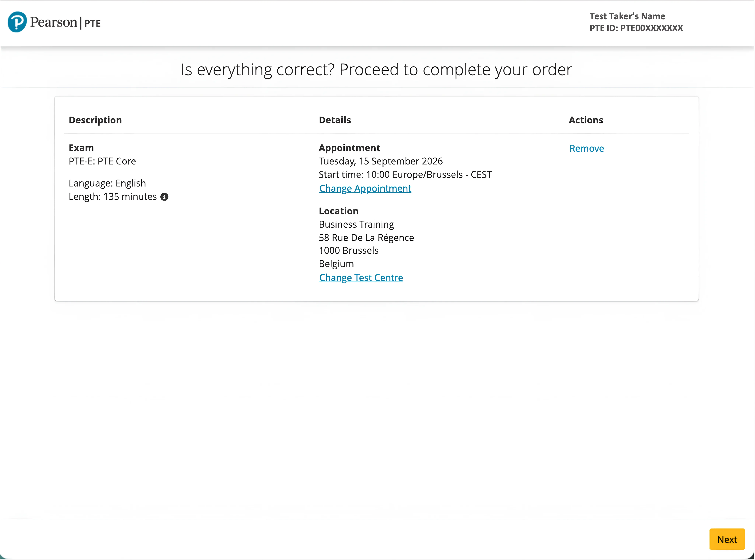Click the bold 'Exam' label
755x560 pixels.
coord(81,148)
